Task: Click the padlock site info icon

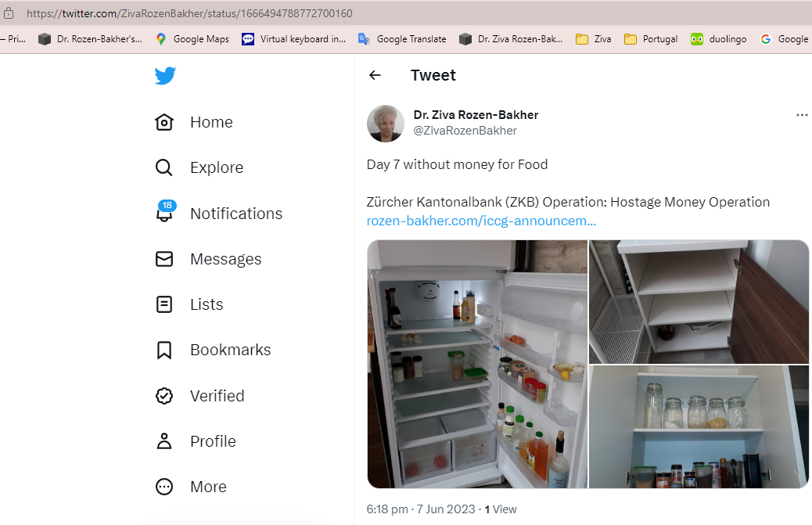Action: pyautogui.click(x=9, y=13)
